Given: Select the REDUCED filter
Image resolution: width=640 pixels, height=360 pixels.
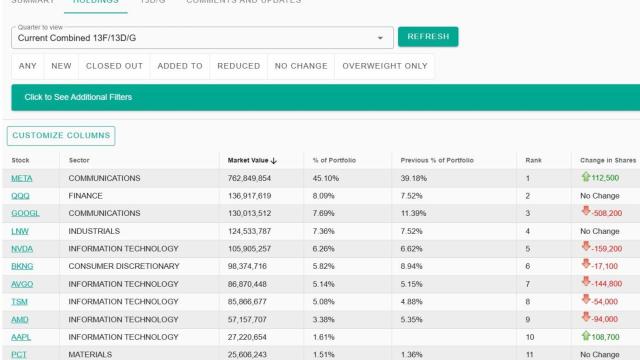Looking at the screenshot, I should (x=239, y=66).
